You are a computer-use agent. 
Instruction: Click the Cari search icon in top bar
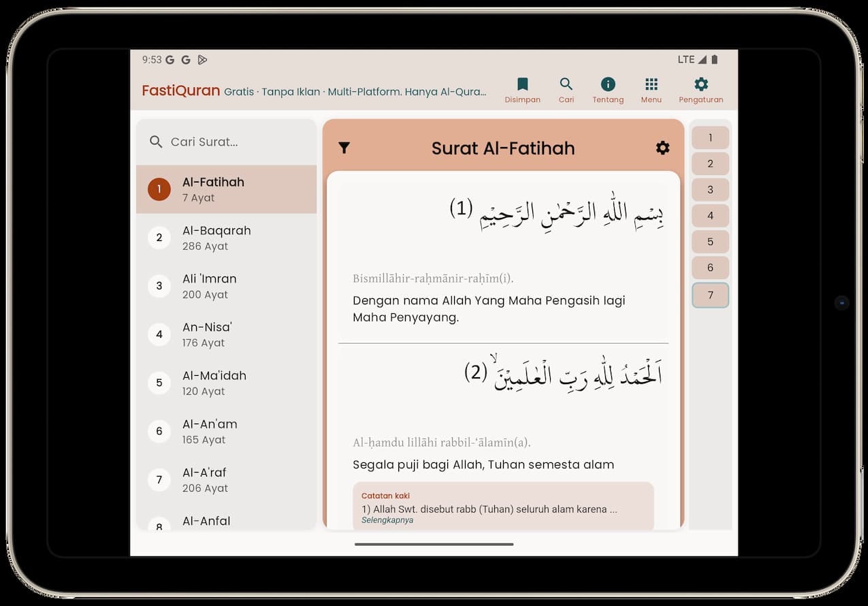click(566, 89)
